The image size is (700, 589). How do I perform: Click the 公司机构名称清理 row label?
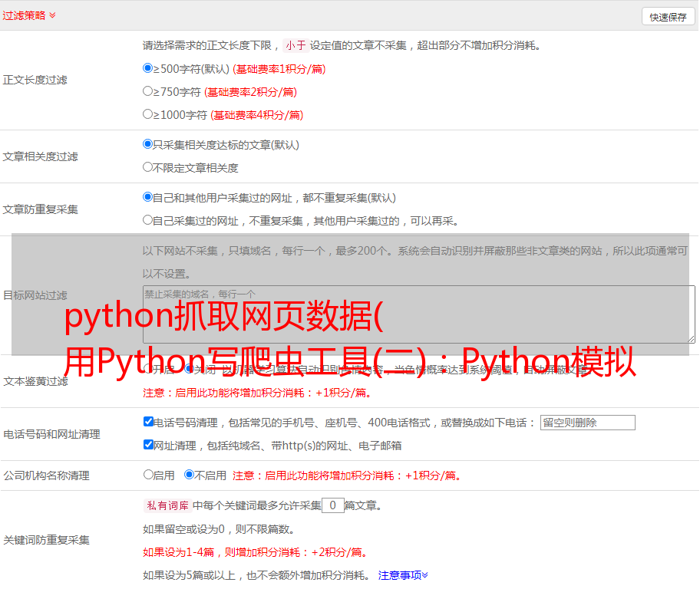(x=46, y=475)
